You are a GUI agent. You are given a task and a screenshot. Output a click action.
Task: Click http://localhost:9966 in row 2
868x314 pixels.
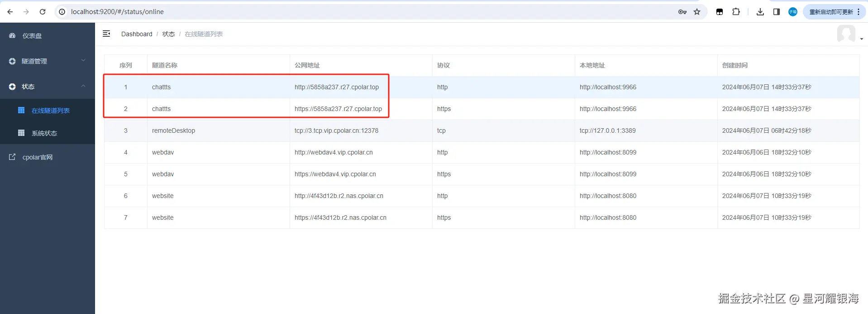tap(608, 109)
